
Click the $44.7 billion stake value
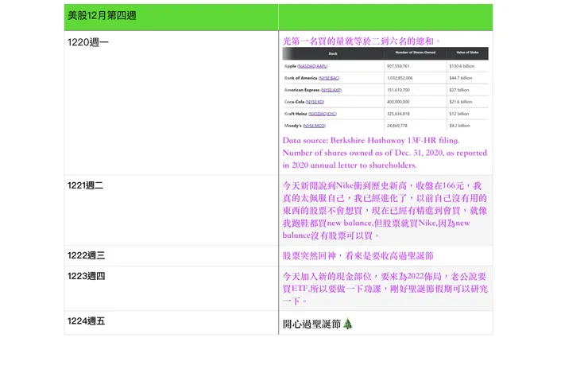pyautogui.click(x=461, y=78)
